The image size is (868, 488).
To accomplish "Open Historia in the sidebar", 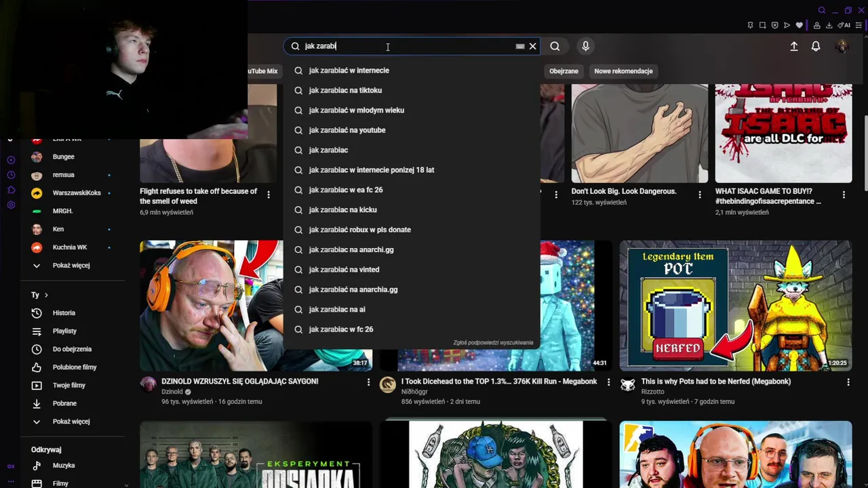I will pyautogui.click(x=73, y=313).
